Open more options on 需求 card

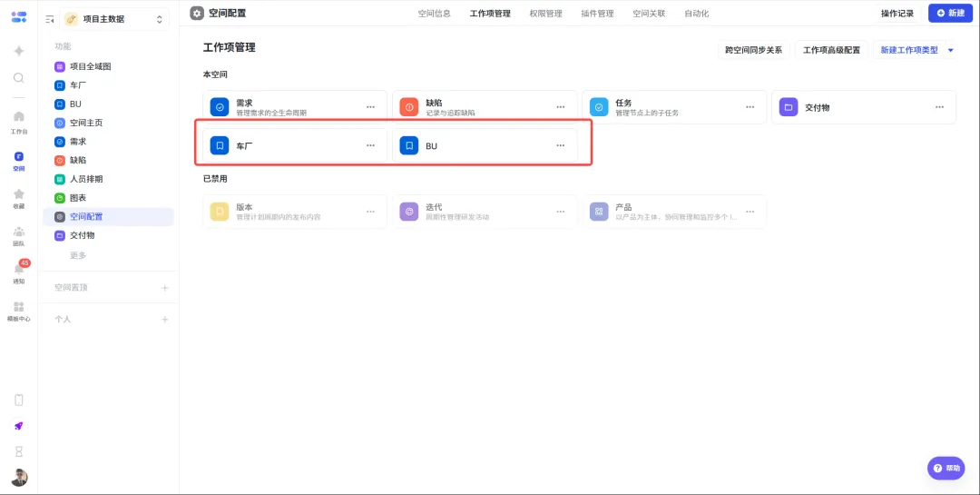coord(370,107)
